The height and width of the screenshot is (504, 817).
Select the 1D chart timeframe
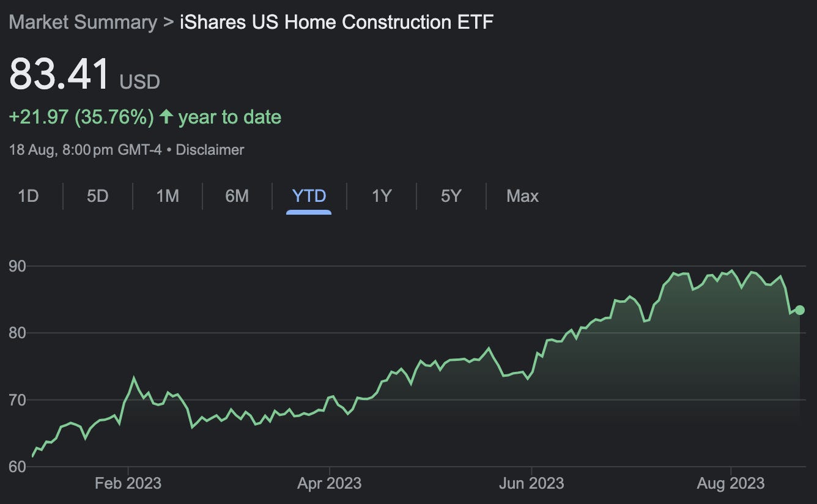coord(28,196)
